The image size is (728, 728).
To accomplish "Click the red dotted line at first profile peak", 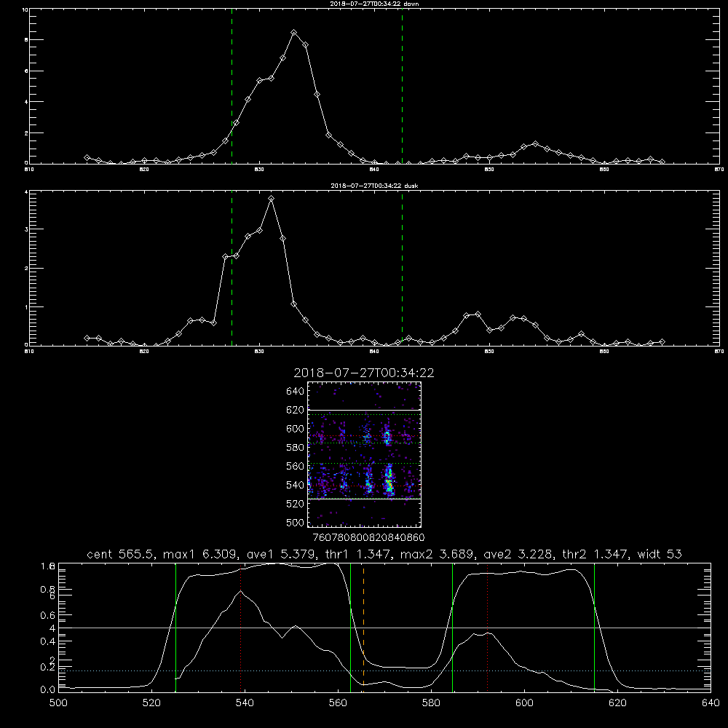I will (x=240, y=627).
